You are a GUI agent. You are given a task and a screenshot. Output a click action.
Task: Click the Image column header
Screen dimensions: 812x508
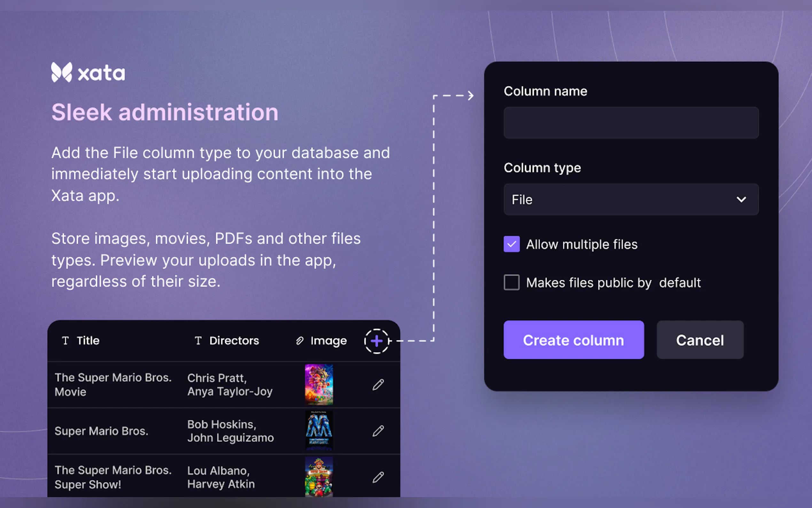[328, 341]
